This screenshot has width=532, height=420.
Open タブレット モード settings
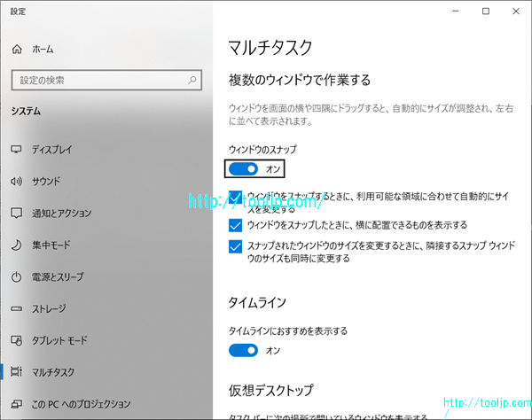pyautogui.click(x=59, y=340)
